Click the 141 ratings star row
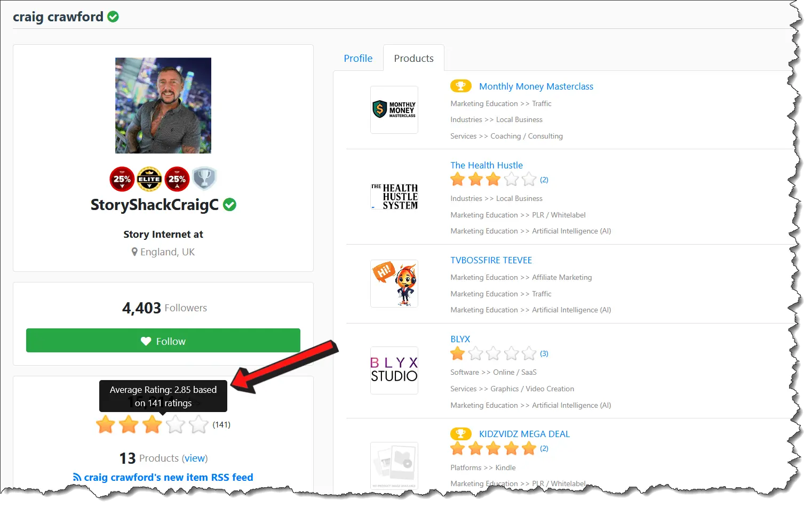 (x=152, y=425)
